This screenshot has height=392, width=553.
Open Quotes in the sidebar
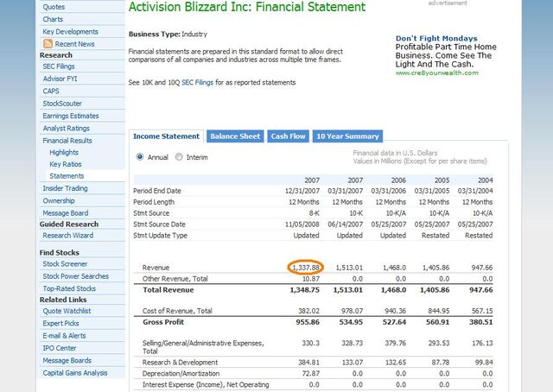point(54,7)
